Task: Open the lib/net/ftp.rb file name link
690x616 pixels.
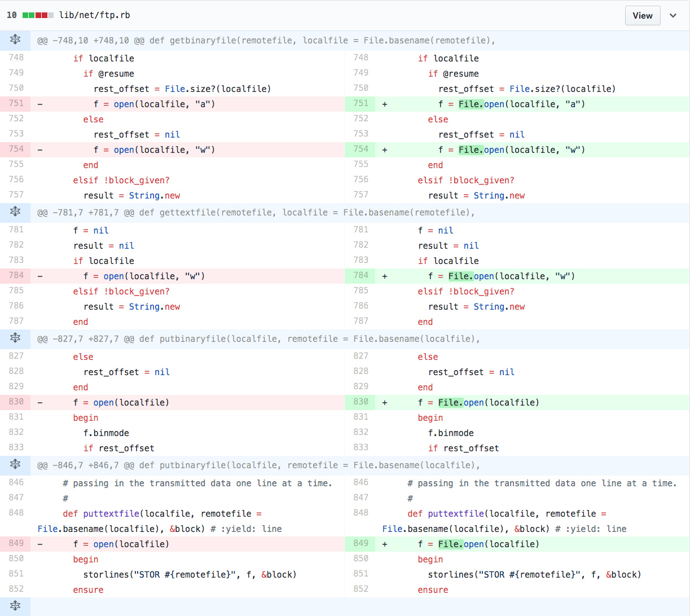Action: click(x=94, y=15)
